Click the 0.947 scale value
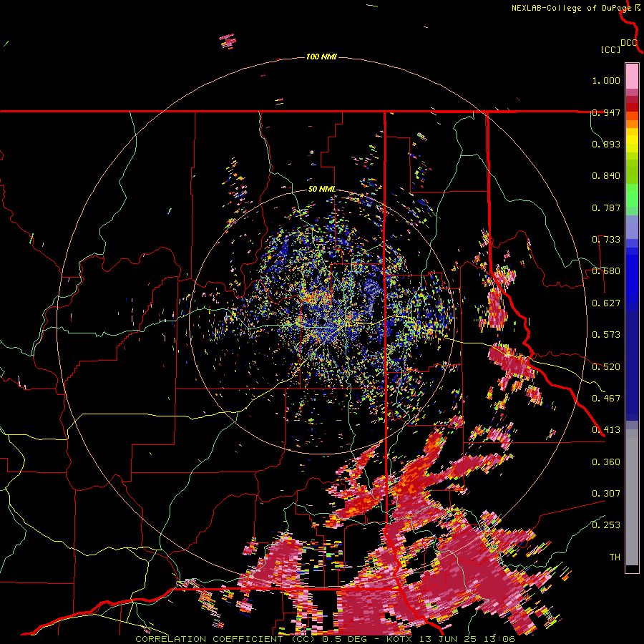This screenshot has height=644, width=644. [x=606, y=112]
